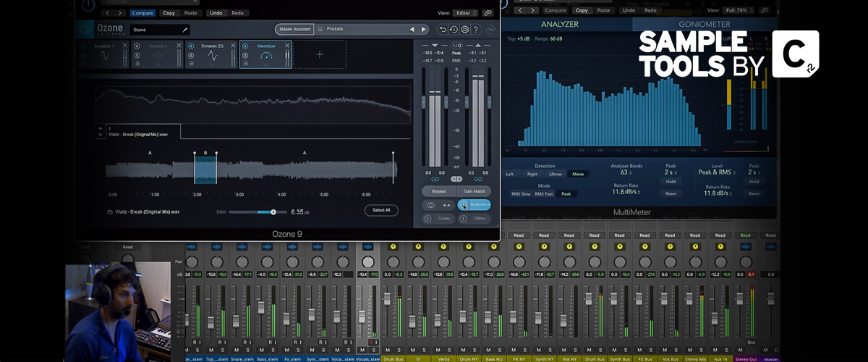Click Ozone undo arrow icon
Image resolution: width=868 pixels, height=362 pixels.
click(443, 29)
